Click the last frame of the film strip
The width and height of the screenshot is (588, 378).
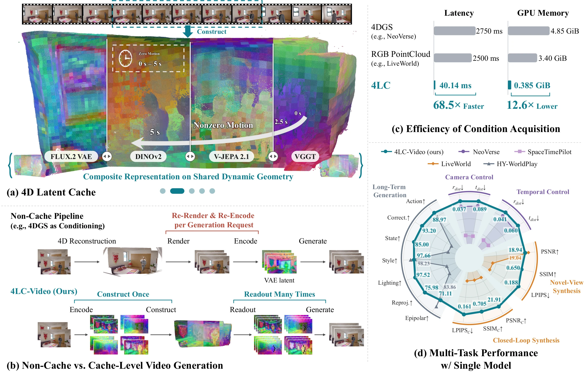[337, 14]
